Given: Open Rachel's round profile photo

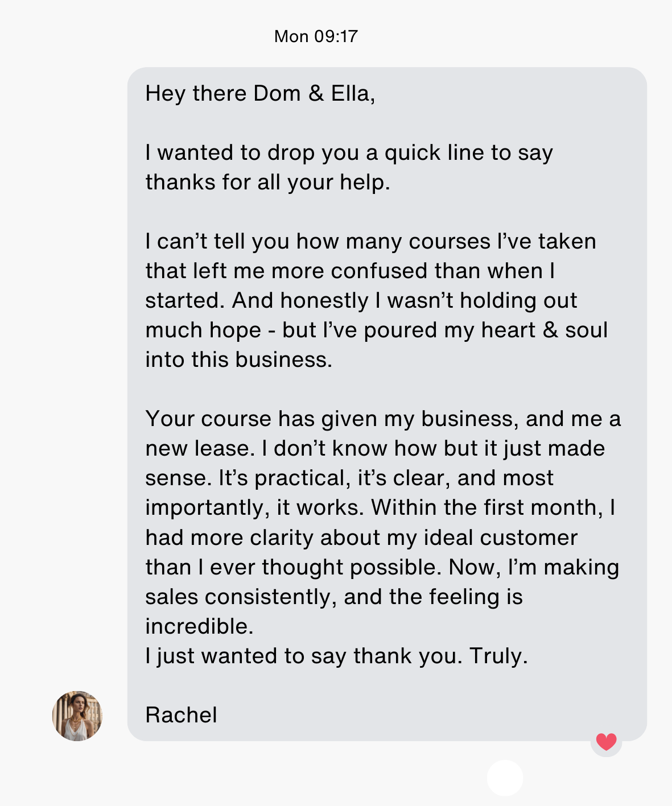Looking at the screenshot, I should pyautogui.click(x=77, y=716).
